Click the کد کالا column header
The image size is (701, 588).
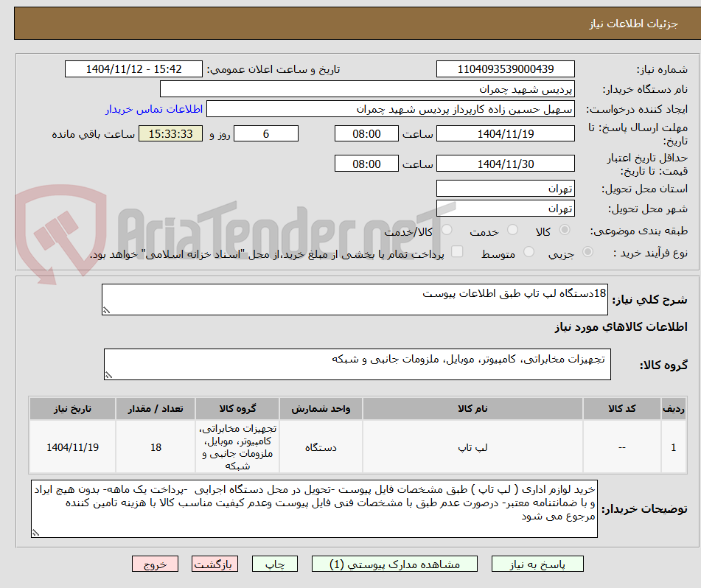point(622,409)
